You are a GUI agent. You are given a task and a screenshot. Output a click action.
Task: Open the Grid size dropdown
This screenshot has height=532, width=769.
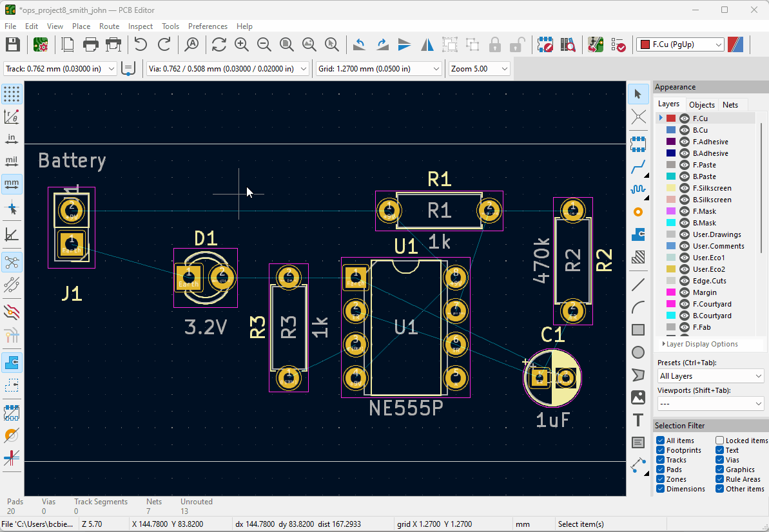[436, 69]
